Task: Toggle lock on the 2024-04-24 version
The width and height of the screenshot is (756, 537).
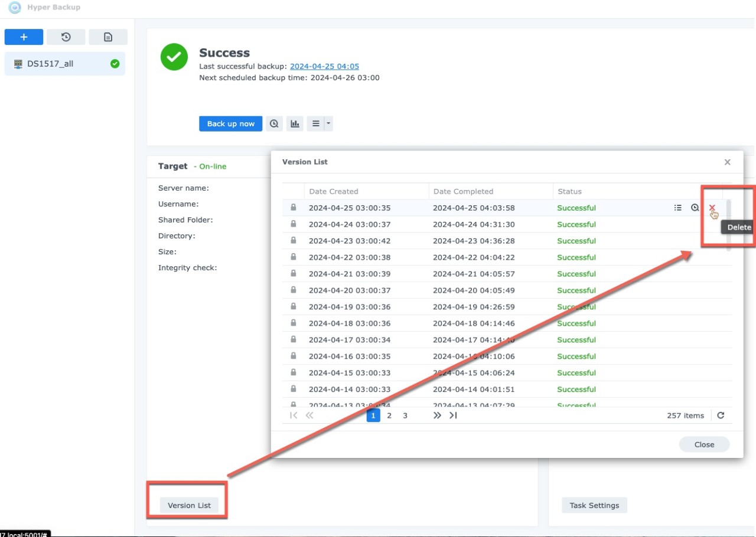Action: (293, 224)
